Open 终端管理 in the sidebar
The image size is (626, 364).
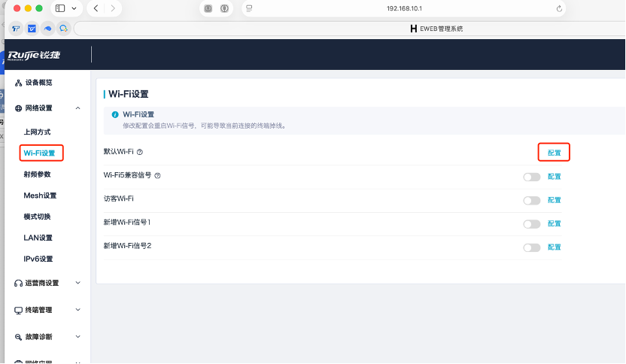click(38, 310)
